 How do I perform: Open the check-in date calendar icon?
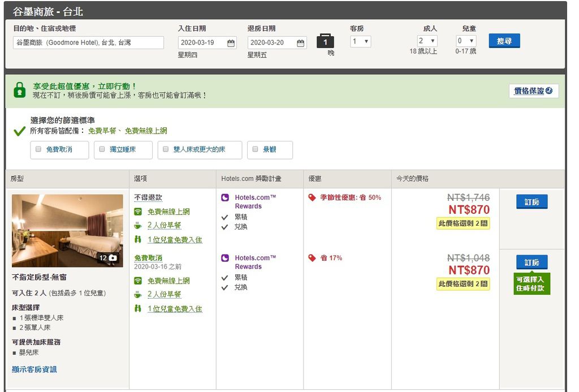coord(231,43)
